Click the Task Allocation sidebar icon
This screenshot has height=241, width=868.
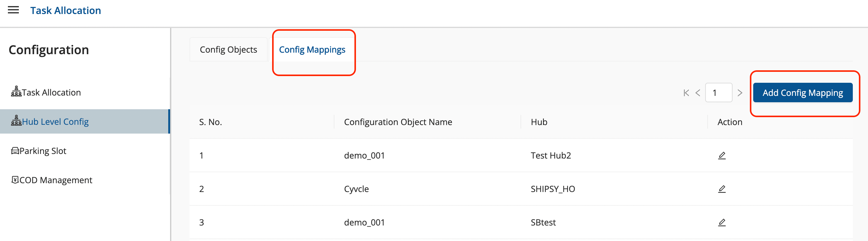click(x=16, y=92)
